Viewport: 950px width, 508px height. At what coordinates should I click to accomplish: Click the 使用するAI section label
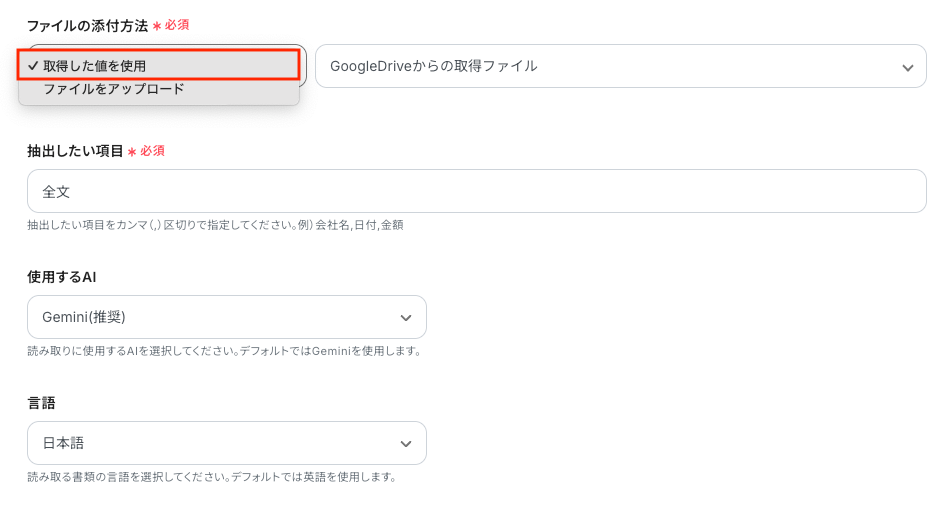(61, 277)
